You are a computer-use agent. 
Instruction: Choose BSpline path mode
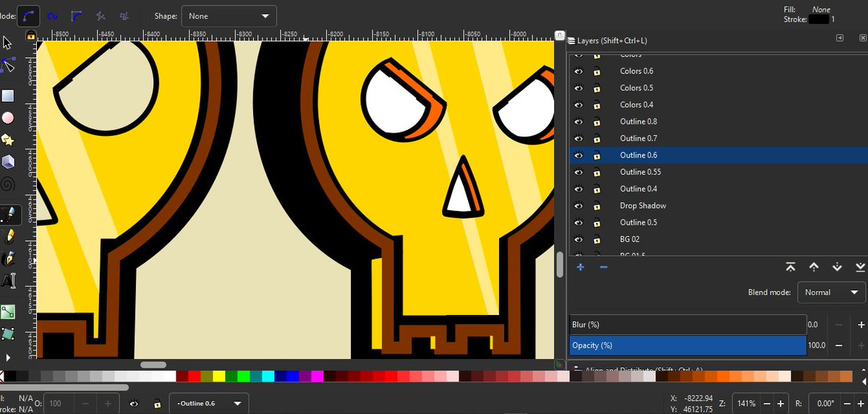(77, 15)
